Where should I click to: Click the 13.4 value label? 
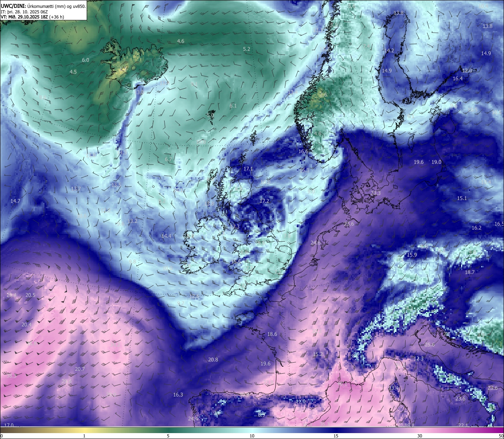tap(394, 388)
